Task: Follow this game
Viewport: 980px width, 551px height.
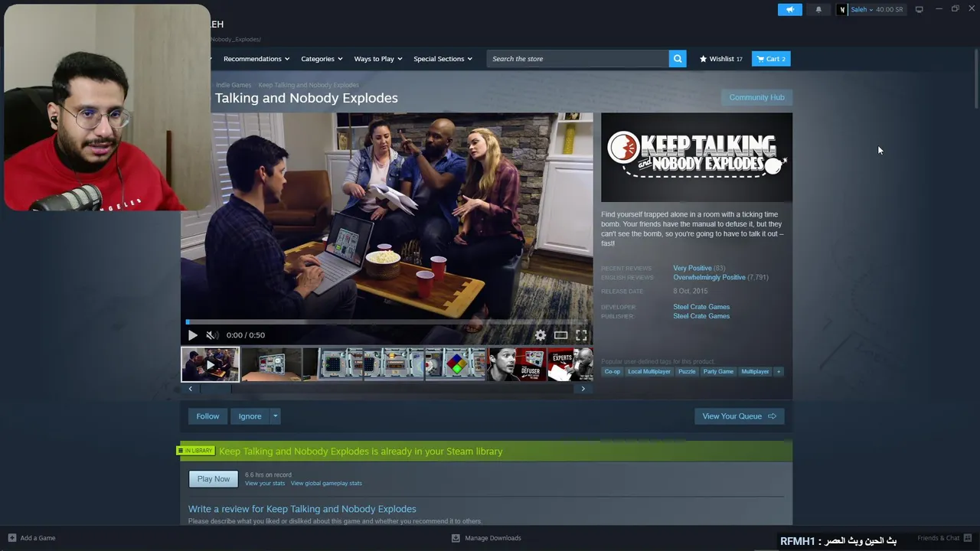Action: 207,416
